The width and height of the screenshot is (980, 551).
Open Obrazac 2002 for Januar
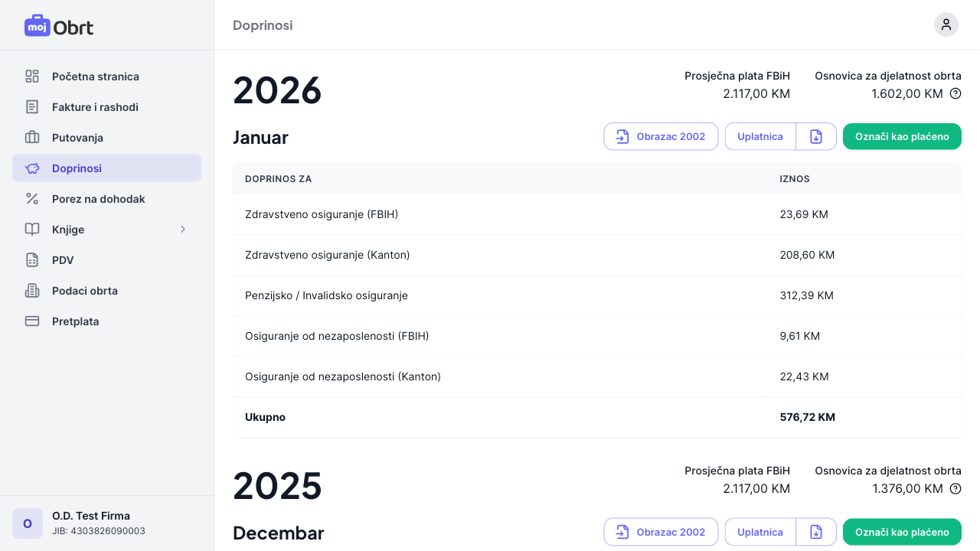point(661,137)
